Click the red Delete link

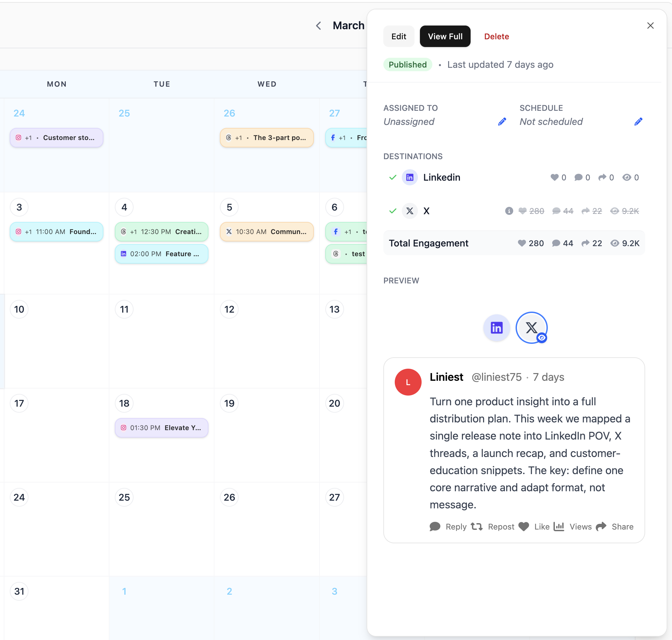[496, 37]
